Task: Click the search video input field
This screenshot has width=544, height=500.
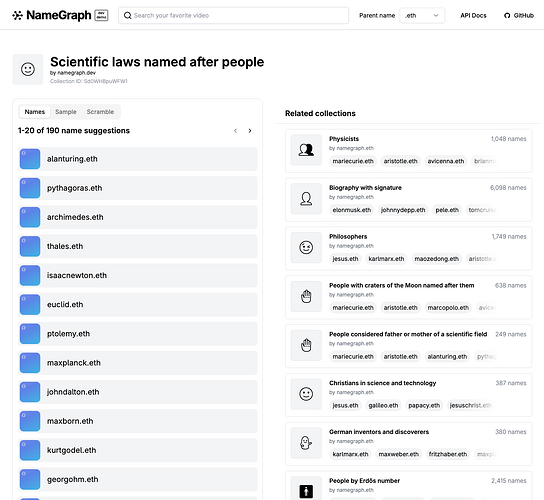Action: (233, 15)
